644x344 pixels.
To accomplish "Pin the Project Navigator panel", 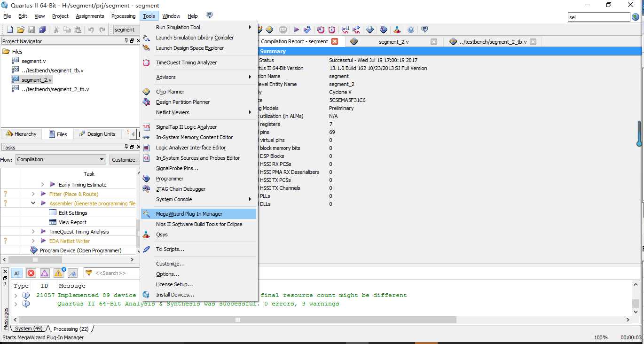I will [126, 41].
